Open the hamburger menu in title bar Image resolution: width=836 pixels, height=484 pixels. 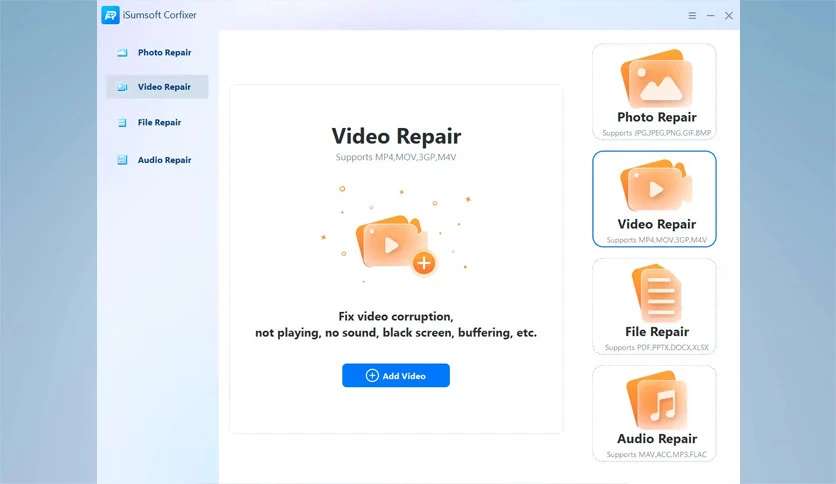point(692,16)
